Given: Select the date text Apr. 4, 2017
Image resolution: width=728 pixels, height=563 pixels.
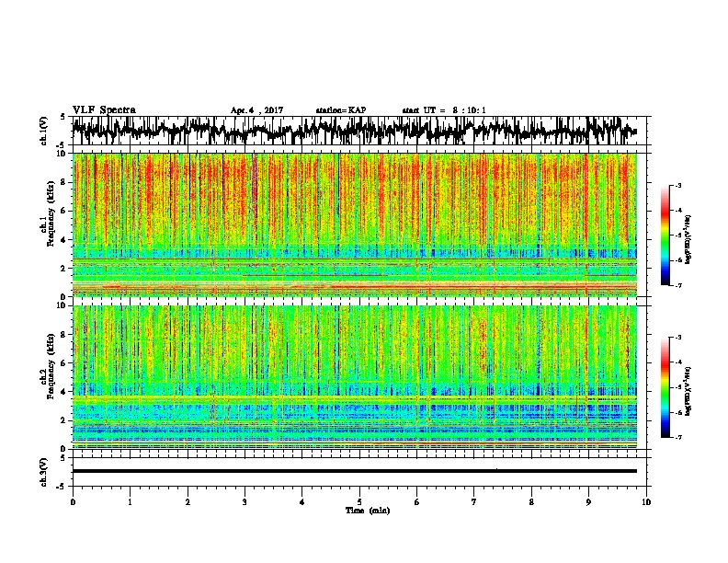Looking at the screenshot, I should tap(256, 110).
